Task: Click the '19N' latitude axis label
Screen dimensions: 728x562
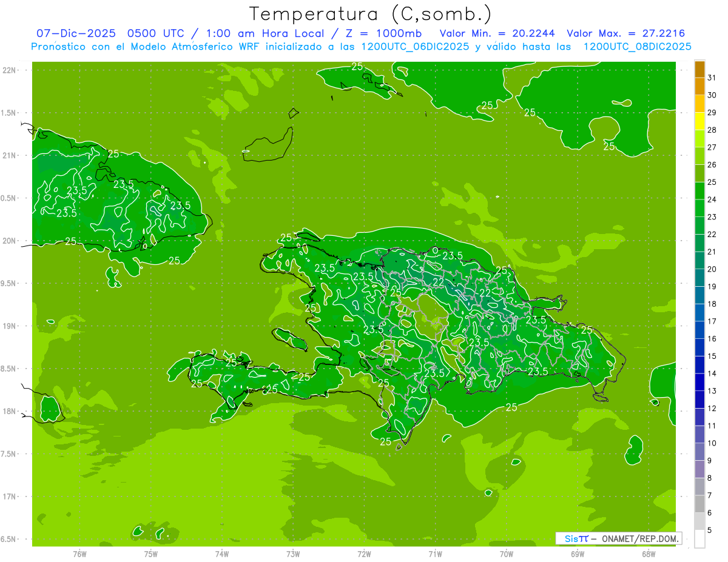Action: [x=9, y=326]
